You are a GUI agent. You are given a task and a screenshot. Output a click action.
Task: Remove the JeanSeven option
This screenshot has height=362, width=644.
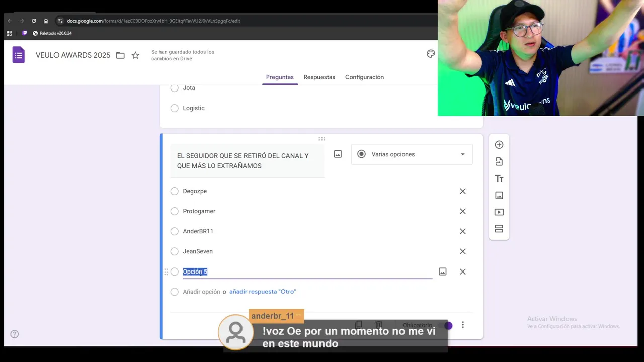pyautogui.click(x=463, y=251)
